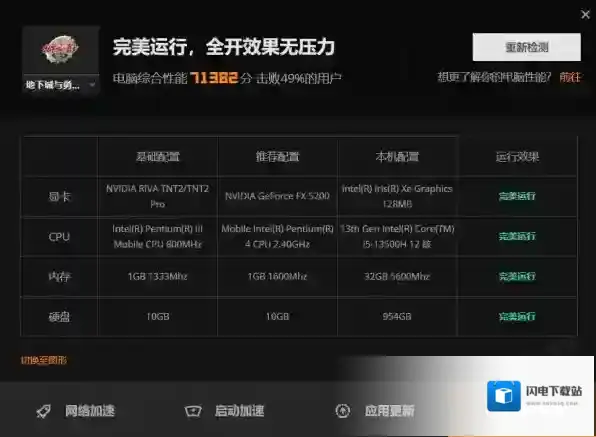
Task: Click the CPU row label
Action: pyautogui.click(x=59, y=237)
